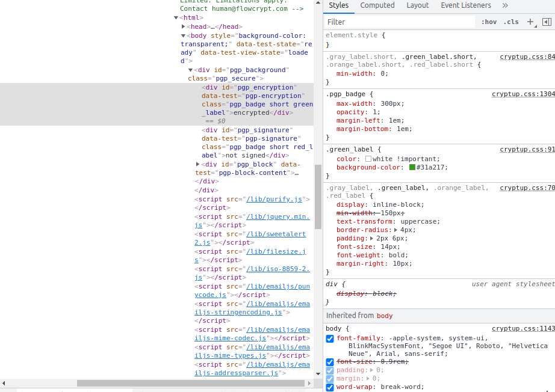Toggle the body margin property checkbox
The height and width of the screenshot is (392, 555).
click(x=329, y=379)
